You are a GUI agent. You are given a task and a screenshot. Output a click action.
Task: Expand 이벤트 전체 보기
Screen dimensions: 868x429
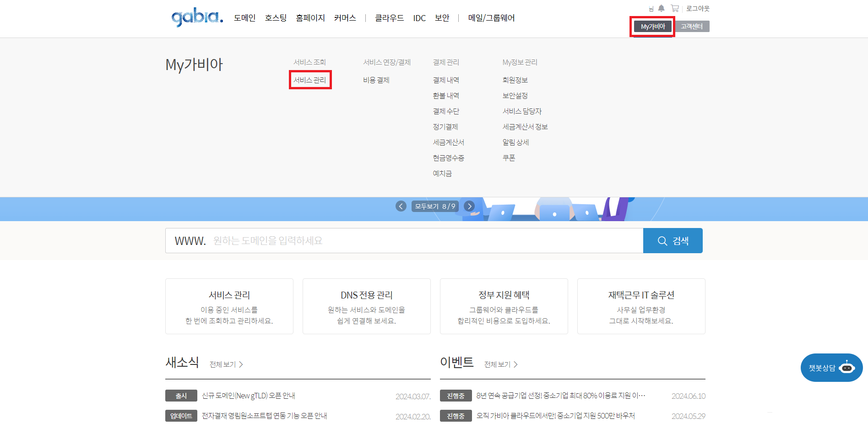[501, 364]
